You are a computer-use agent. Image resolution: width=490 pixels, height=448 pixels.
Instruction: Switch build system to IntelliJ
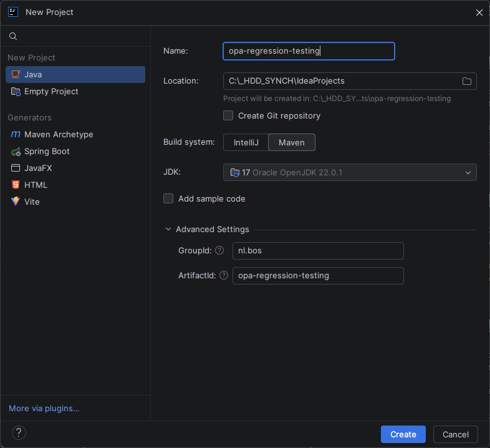246,142
